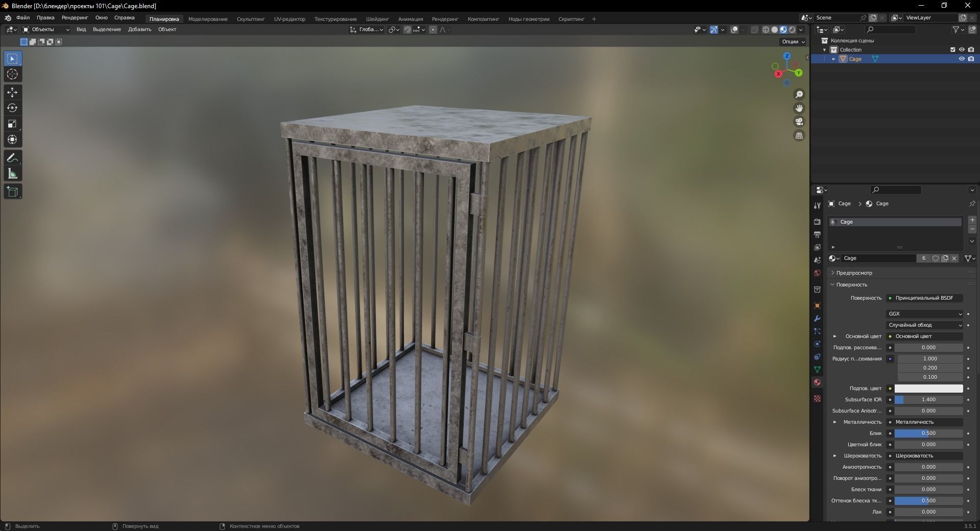Hide Cage object in viewport
Screen dimensions: 980x531
[962, 59]
